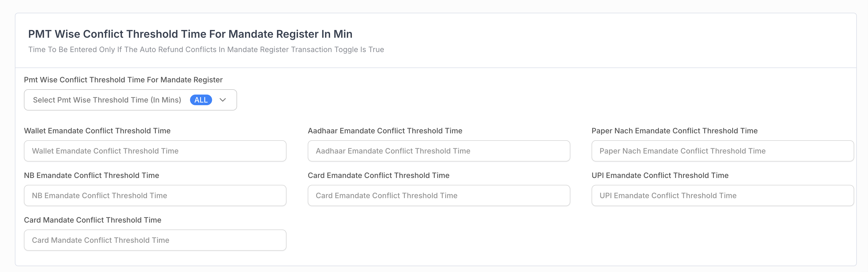
Task: Click the UPI Emandate Conflict Threshold label
Action: (x=659, y=175)
